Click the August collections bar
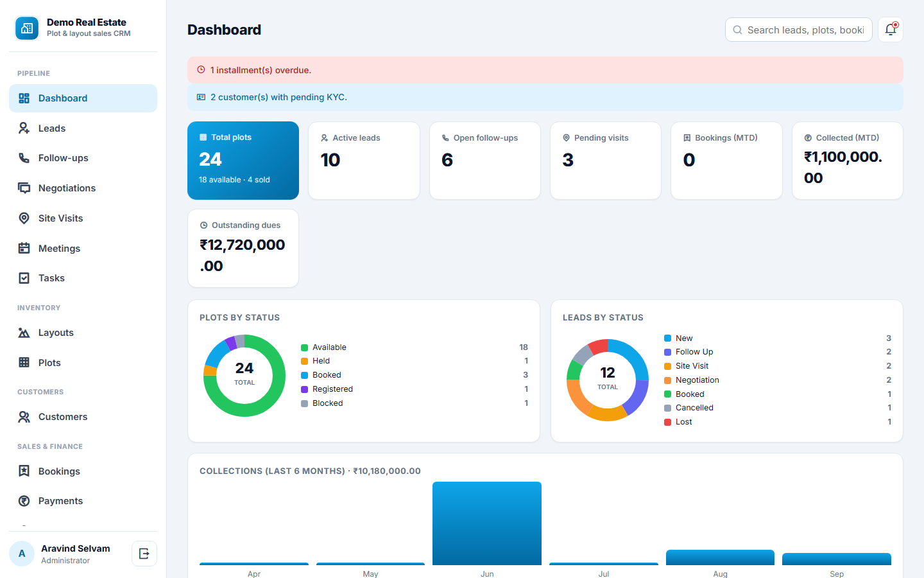The height and width of the screenshot is (578, 924). tap(720, 557)
